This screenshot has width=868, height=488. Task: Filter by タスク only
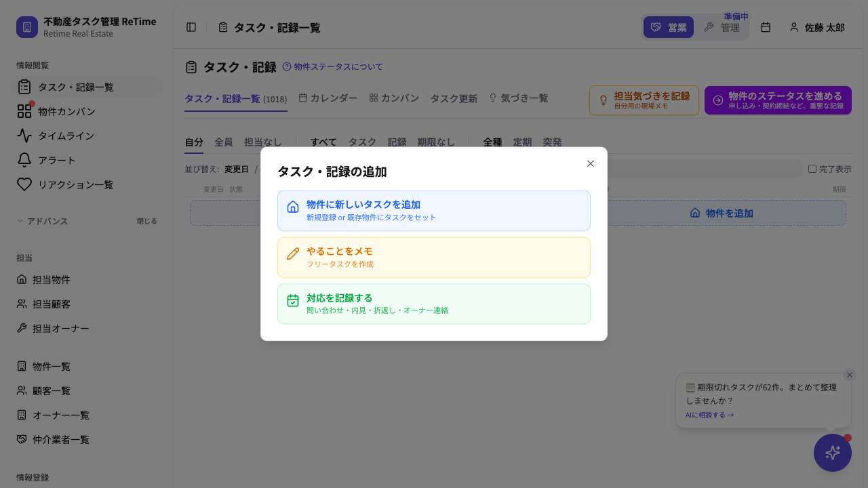(x=363, y=142)
